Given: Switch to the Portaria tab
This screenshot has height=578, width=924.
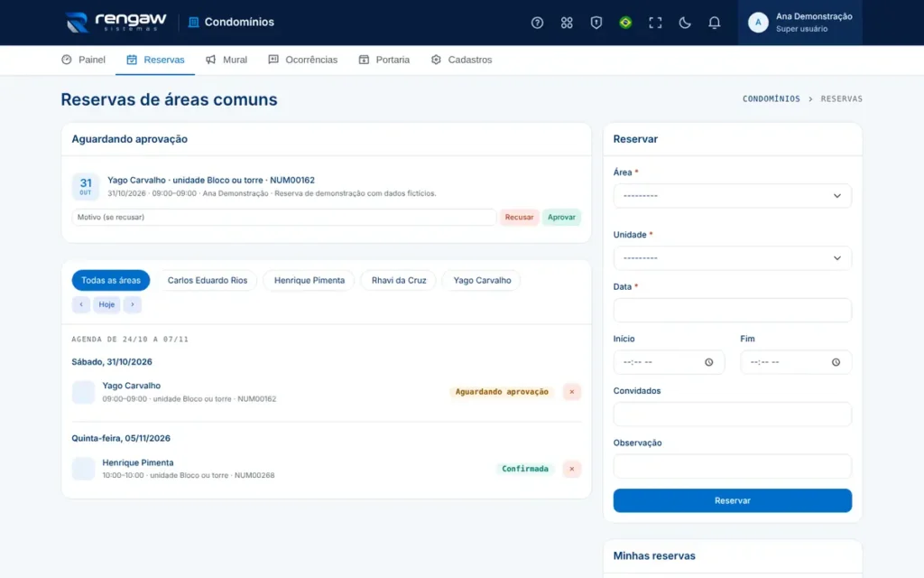Looking at the screenshot, I should [383, 60].
